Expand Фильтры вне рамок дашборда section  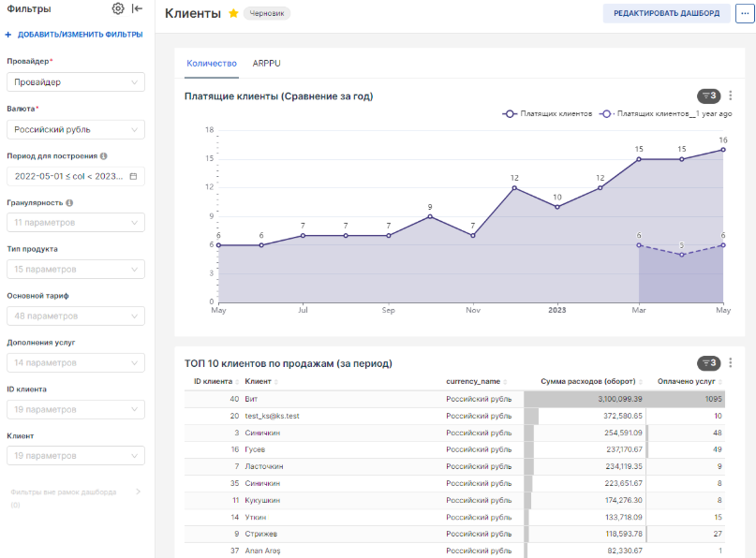pos(138,492)
